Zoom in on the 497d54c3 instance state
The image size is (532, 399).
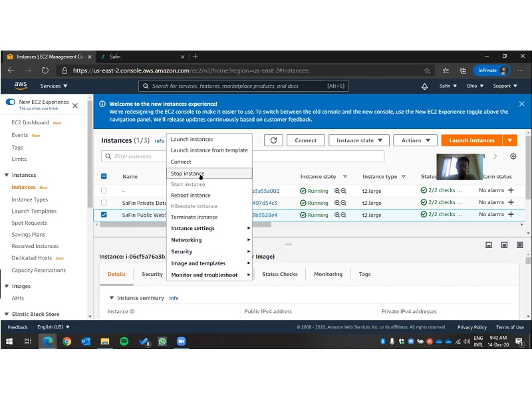click(337, 203)
